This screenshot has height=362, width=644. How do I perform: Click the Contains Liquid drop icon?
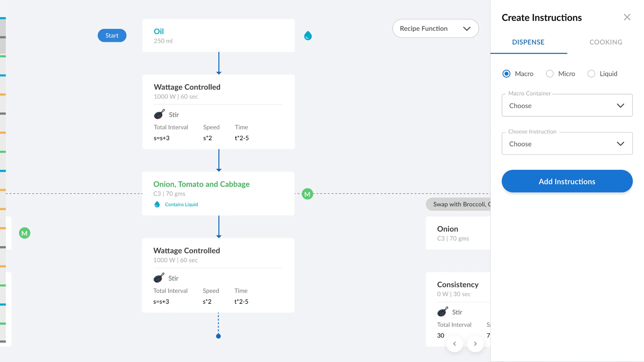(157, 204)
